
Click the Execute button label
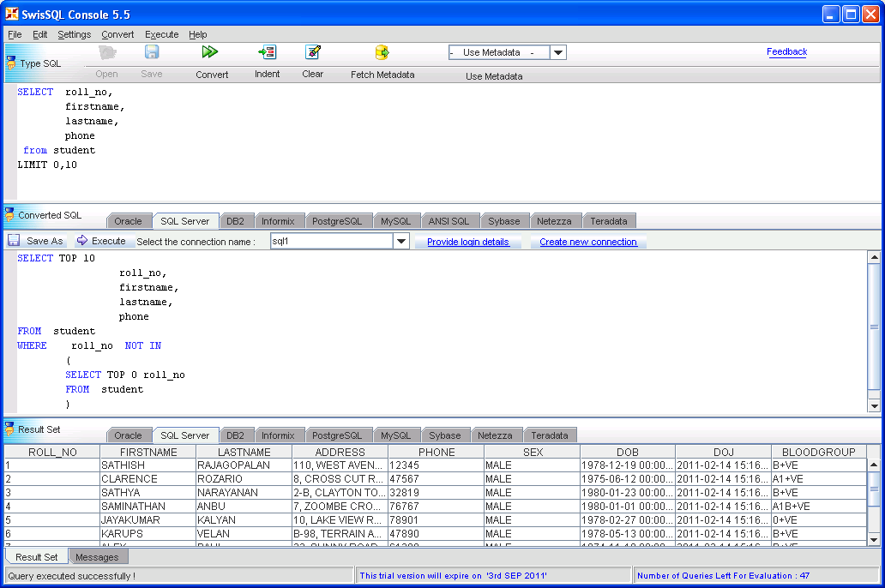[x=108, y=241]
